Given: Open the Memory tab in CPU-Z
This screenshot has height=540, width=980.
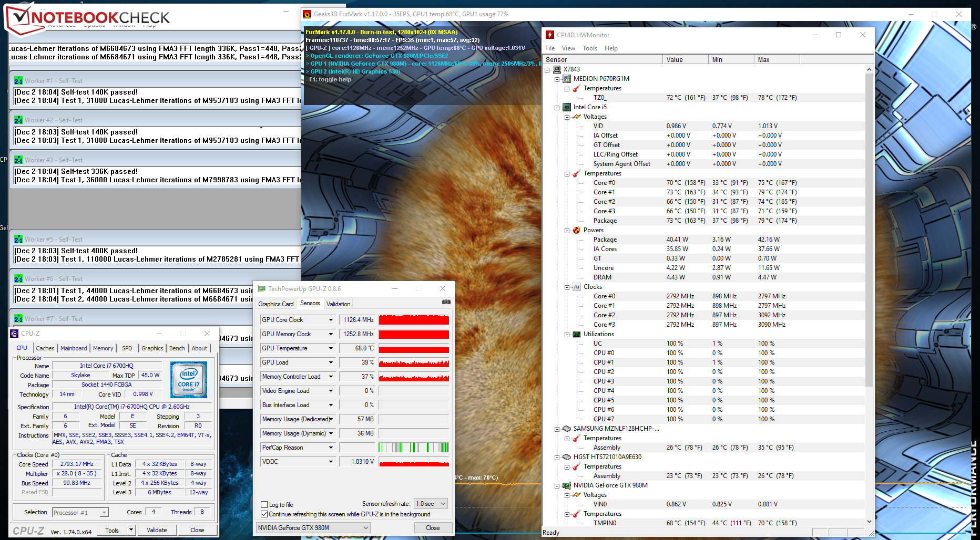Looking at the screenshot, I should [103, 348].
